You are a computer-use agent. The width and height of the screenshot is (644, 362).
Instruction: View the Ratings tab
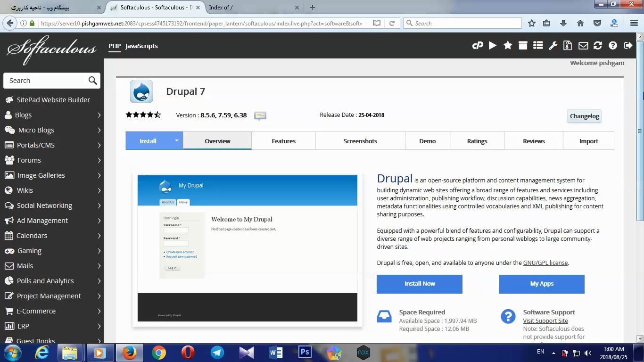pyautogui.click(x=477, y=141)
